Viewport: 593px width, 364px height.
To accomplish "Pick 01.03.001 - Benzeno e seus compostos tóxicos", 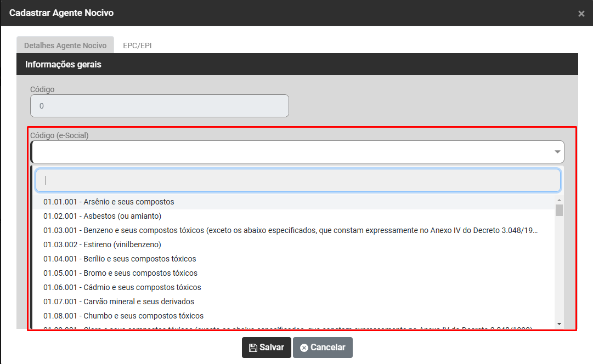I will pos(293,231).
